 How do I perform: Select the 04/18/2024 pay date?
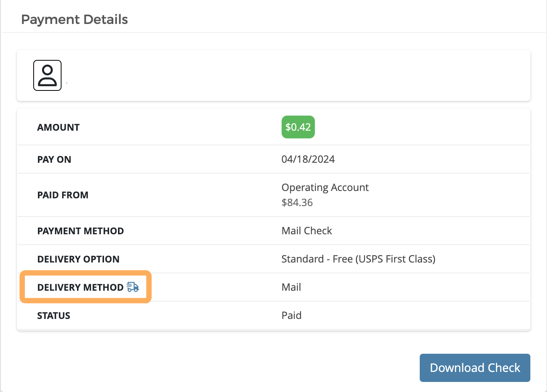point(308,159)
